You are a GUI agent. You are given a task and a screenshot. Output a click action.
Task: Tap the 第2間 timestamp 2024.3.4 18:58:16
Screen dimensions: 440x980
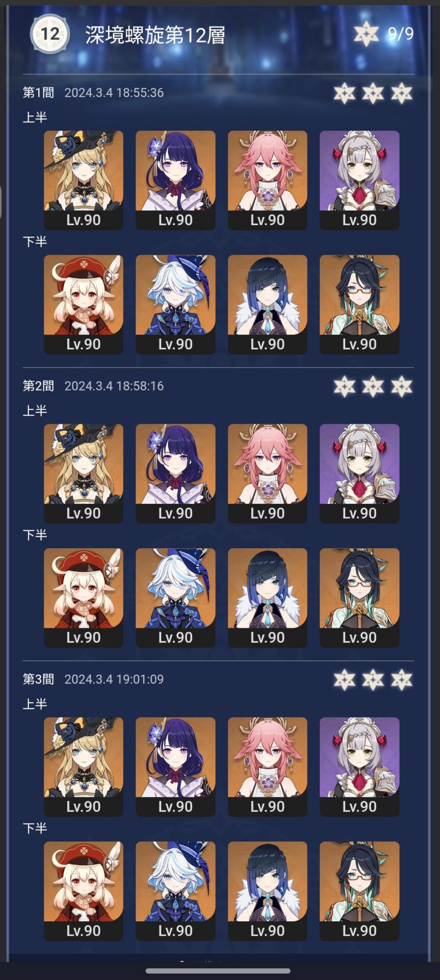pyautogui.click(x=114, y=386)
